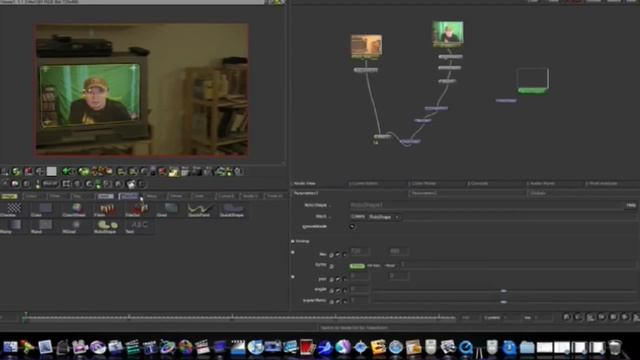640x360 pixels.
Task: Click the white square viewer toolbar icon
Action: [51, 171]
